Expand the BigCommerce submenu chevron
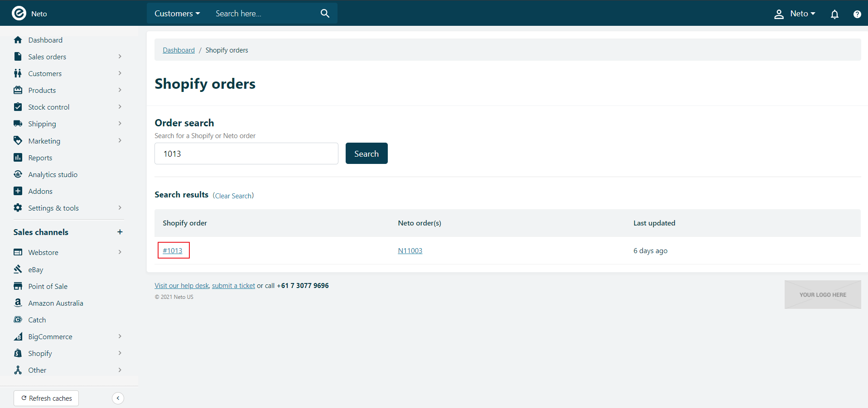868x408 pixels. pyautogui.click(x=120, y=336)
